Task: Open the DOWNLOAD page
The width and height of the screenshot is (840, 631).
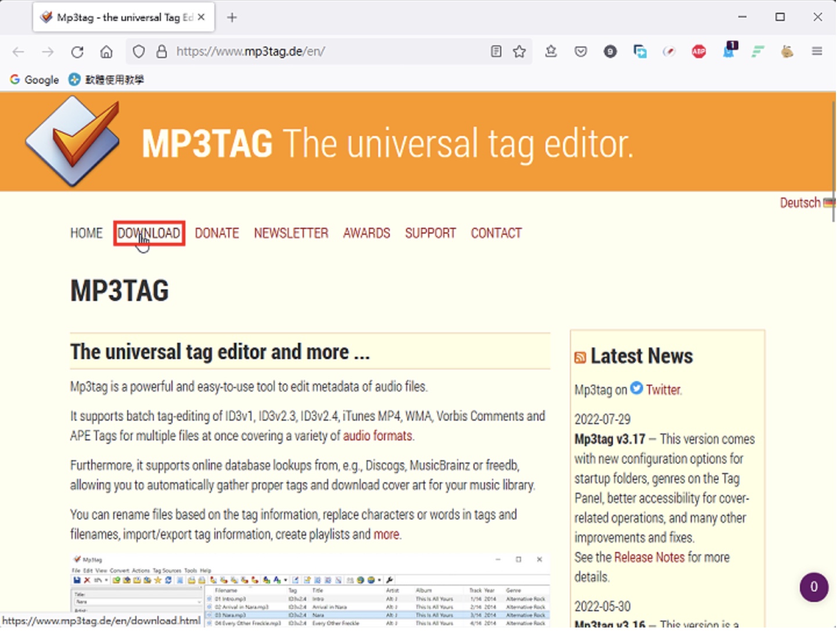Action: point(150,234)
